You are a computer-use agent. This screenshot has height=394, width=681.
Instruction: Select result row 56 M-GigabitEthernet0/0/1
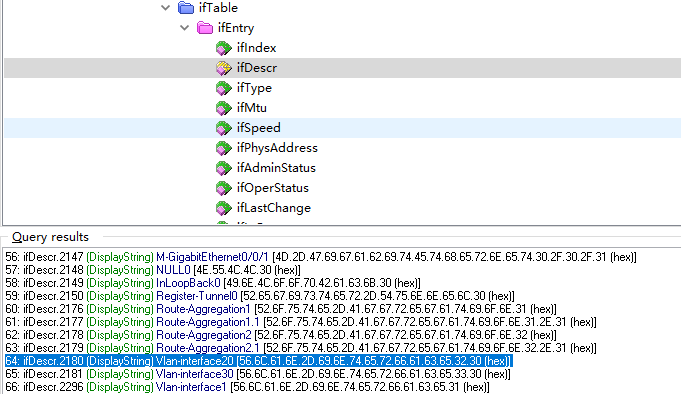click(321, 257)
